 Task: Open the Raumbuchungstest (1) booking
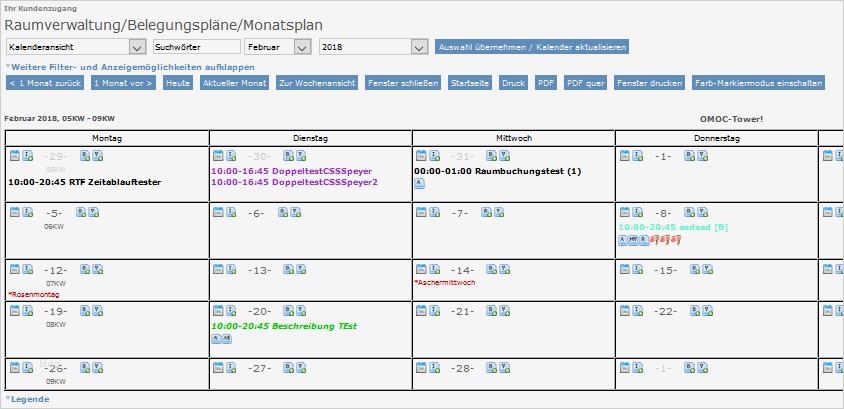(x=498, y=171)
